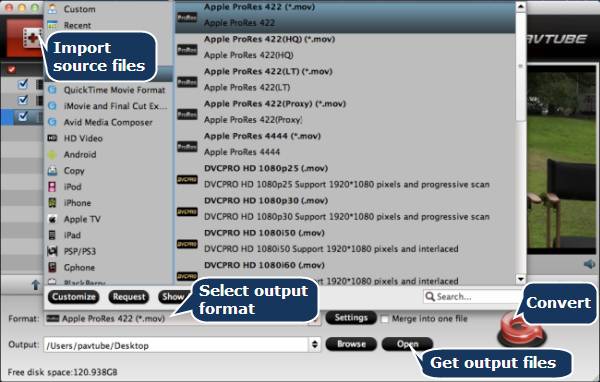600x382 pixels.
Task: Uncheck the third highlighted file row checkbox
Action: point(23,116)
